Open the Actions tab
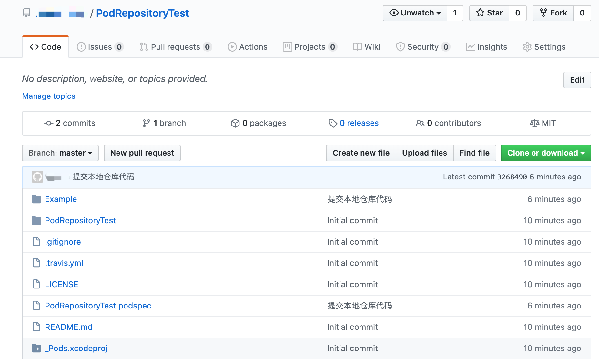The height and width of the screenshot is (364, 599). [248, 47]
